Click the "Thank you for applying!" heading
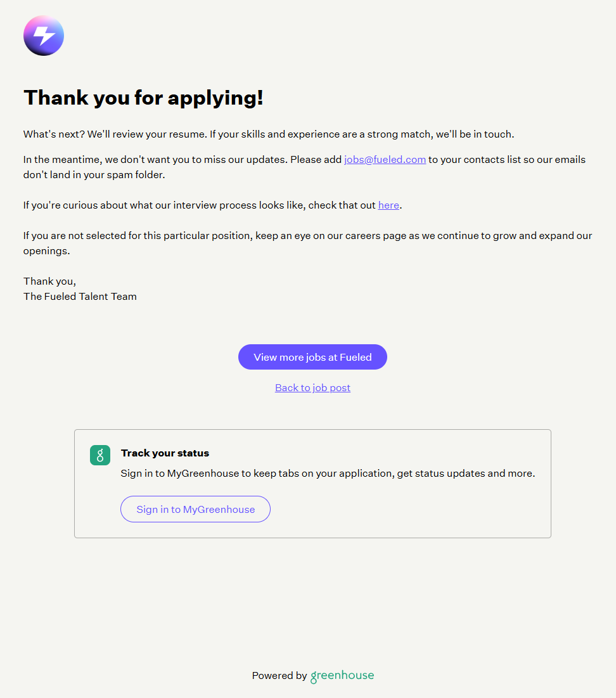 [x=143, y=98]
